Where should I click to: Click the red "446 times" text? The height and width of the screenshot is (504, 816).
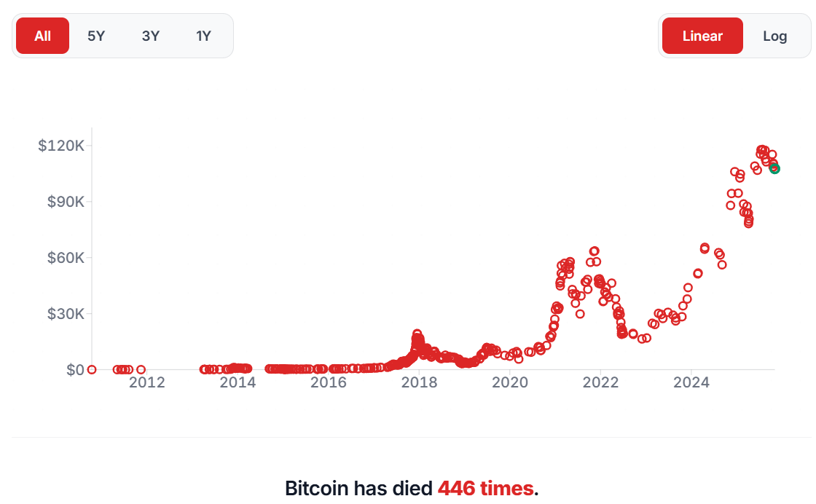(x=486, y=488)
